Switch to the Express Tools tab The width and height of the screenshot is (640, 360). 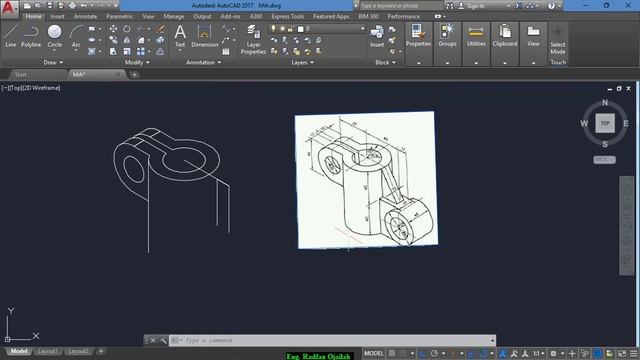click(x=288, y=16)
